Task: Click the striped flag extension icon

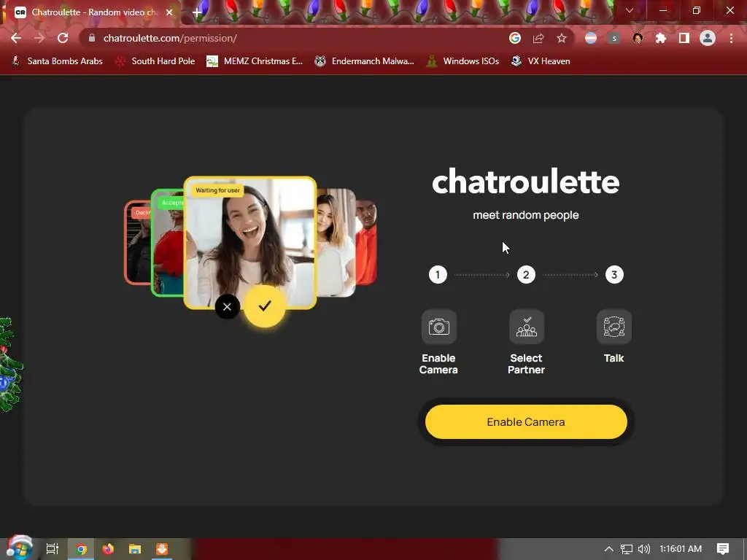Action: click(x=591, y=38)
